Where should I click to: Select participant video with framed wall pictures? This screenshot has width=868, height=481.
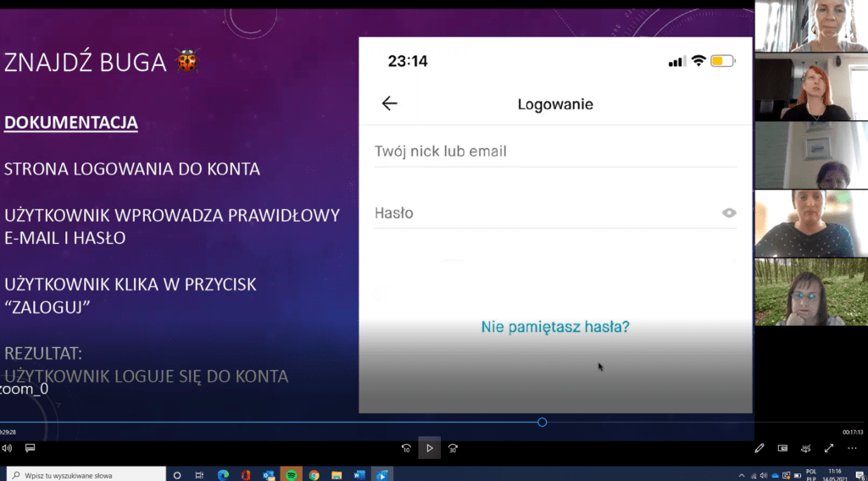811,155
